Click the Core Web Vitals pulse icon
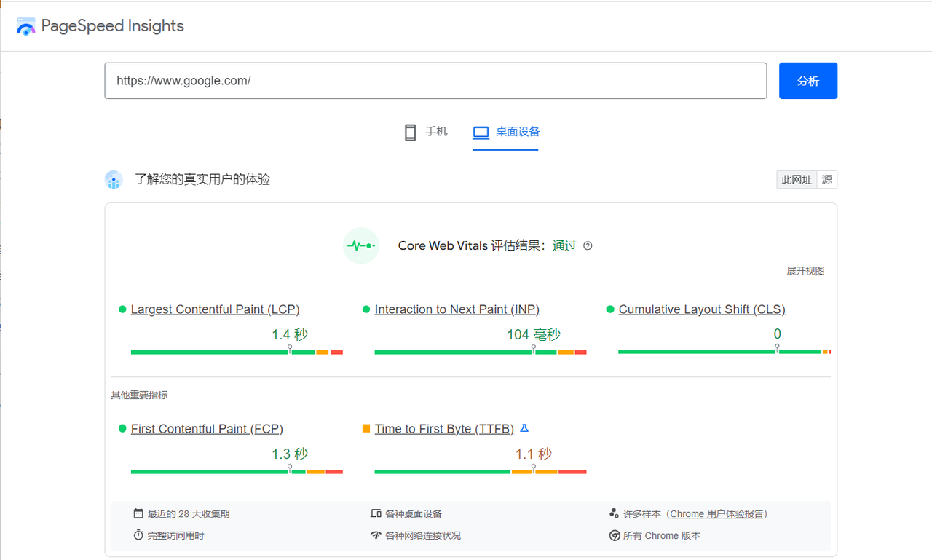The width and height of the screenshot is (932, 560). tap(361, 246)
